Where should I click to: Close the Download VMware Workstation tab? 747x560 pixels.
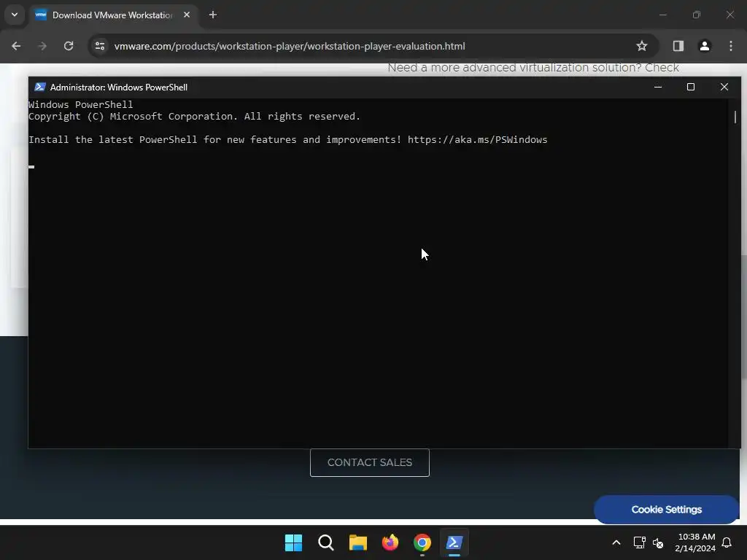pyautogui.click(x=187, y=15)
